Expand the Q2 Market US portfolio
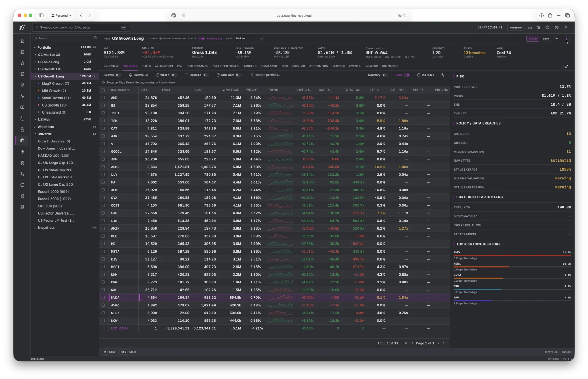This screenshot has width=588, height=379. [35, 55]
